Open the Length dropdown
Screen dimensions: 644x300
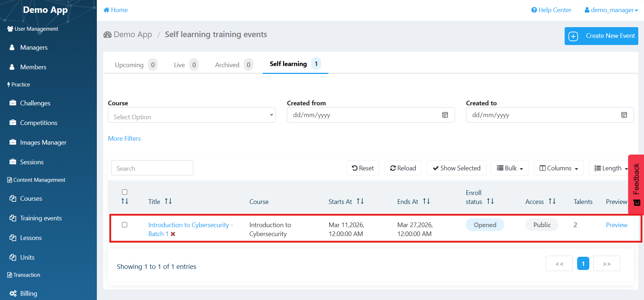pos(611,168)
